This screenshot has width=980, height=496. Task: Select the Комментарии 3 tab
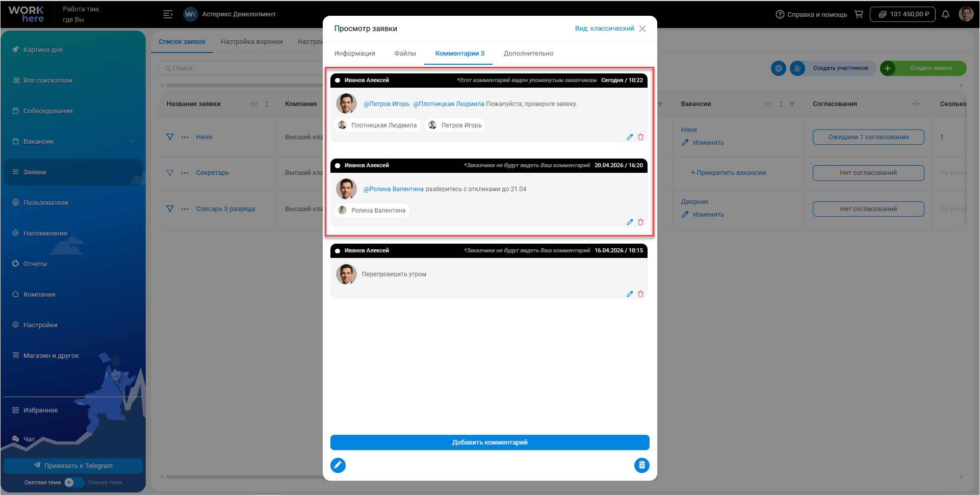[459, 54]
